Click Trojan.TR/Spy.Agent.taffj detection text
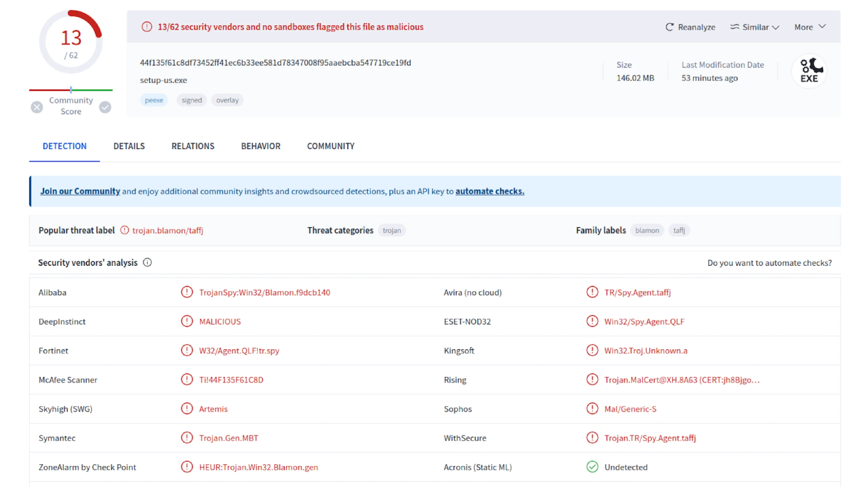This screenshot has height=487, width=868. (650, 438)
